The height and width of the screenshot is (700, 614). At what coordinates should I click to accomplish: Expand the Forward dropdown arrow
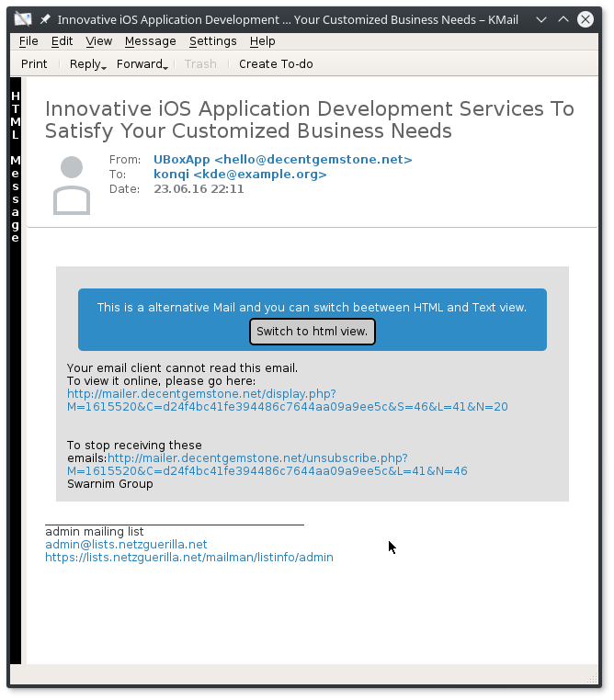[x=165, y=66]
